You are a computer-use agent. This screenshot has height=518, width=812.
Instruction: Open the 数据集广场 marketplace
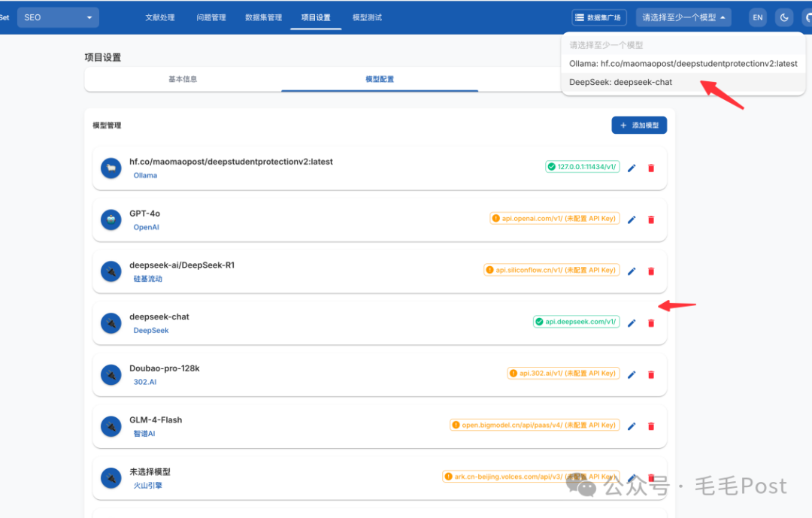pos(598,17)
